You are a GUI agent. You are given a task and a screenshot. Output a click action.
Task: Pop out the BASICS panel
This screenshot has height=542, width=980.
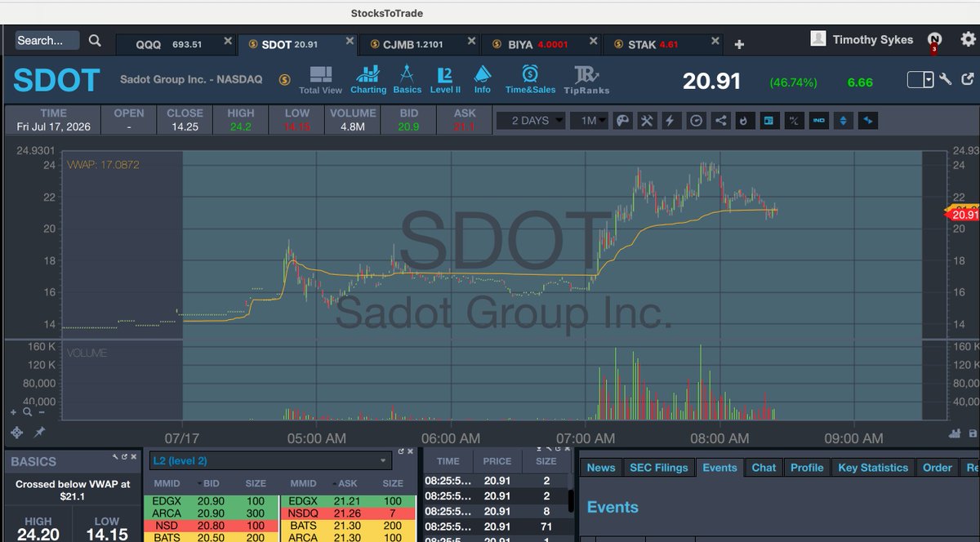point(125,455)
